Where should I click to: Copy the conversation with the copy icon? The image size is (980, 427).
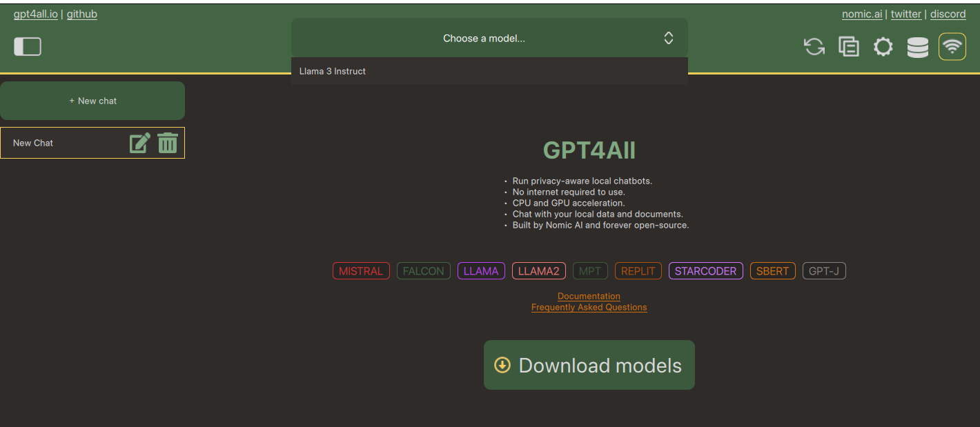click(849, 47)
